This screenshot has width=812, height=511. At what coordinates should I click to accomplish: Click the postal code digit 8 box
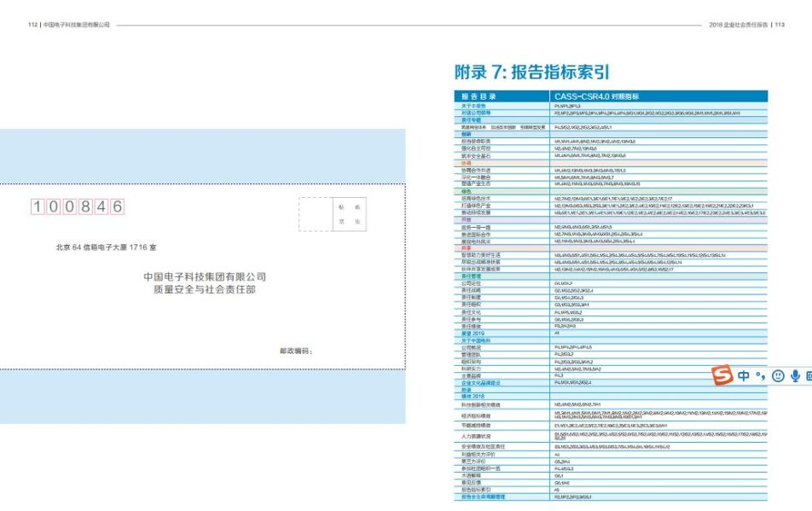(85, 206)
